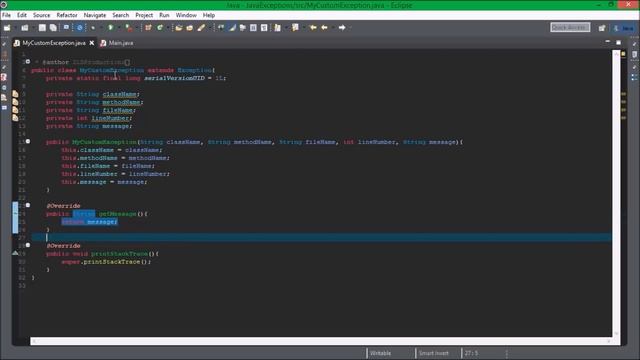Screen dimensions: 640x360
Task: Open dropdown arrow next to New icon
Action: click(15, 28)
